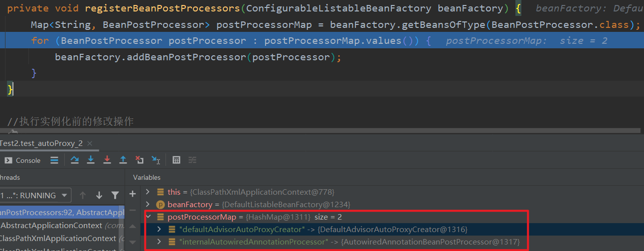Click the Show Execution Point icon

pyautogui.click(x=54, y=160)
